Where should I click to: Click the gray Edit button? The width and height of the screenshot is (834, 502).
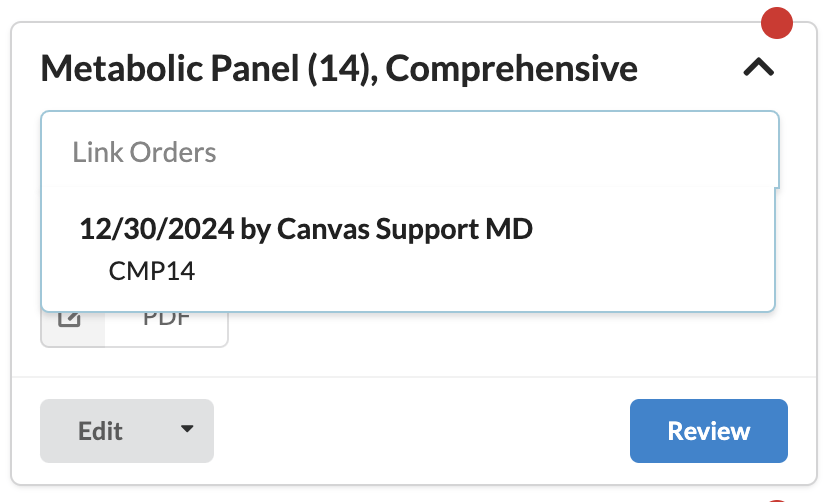101,431
